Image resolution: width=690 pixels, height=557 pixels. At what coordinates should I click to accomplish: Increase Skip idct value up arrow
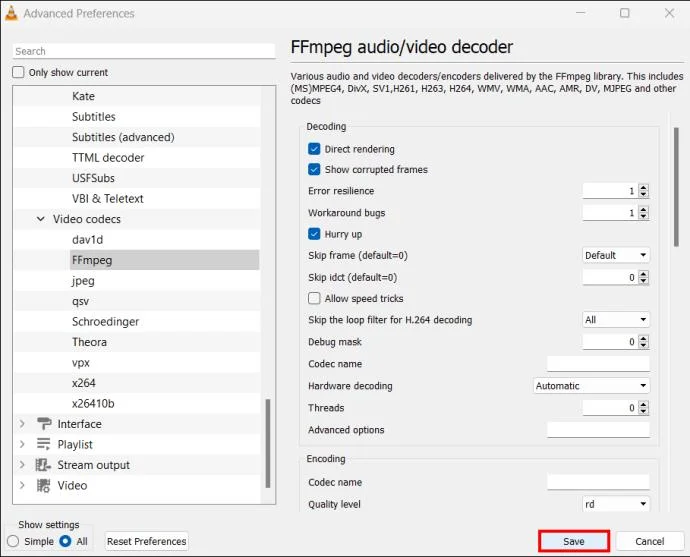(643, 274)
